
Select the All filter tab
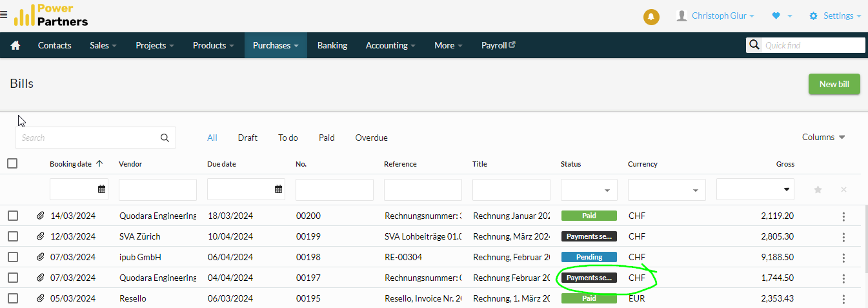click(x=212, y=138)
